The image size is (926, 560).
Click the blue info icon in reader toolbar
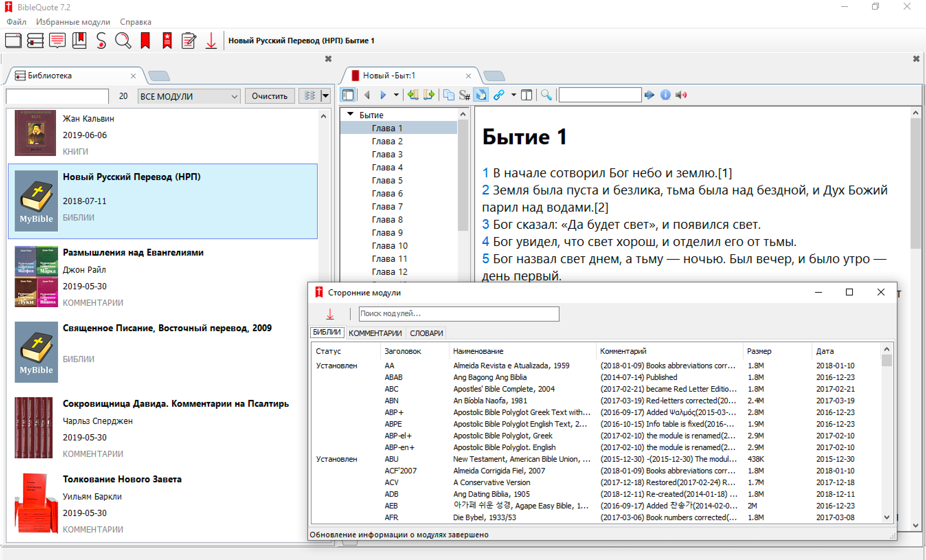(665, 95)
